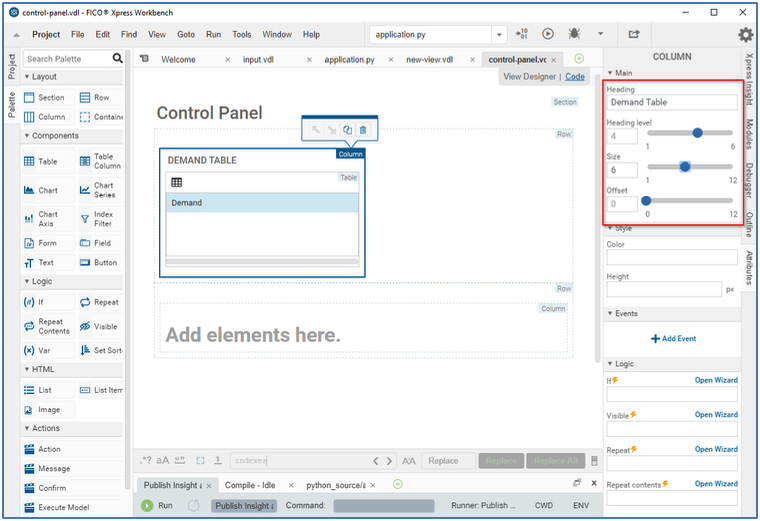Select the Var logic element
This screenshot has width=760, height=521.
[48, 350]
